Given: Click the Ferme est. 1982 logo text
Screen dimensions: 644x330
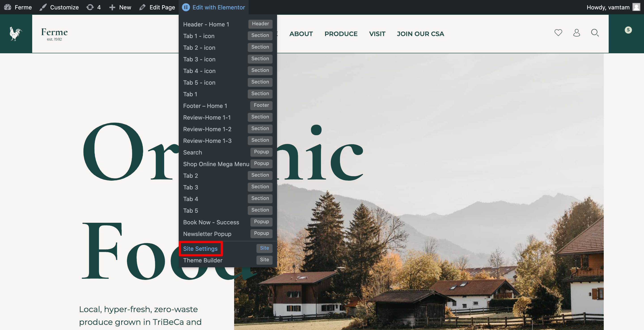Looking at the screenshot, I should [54, 34].
